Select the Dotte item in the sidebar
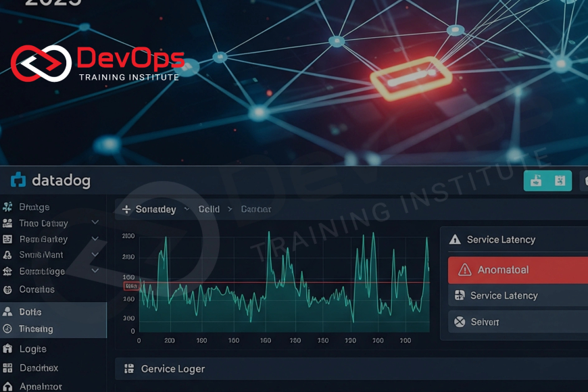Viewport: 588px width, 392px height. pos(30,312)
